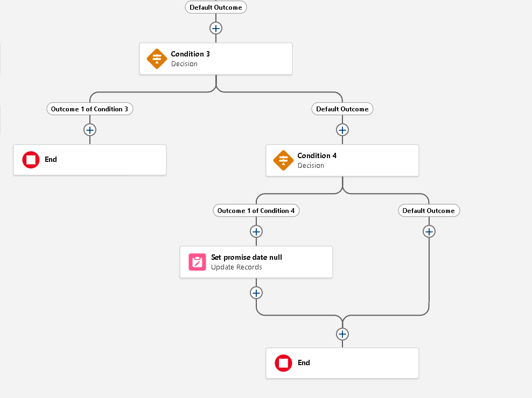Add element below Set promise date null

coord(256,293)
